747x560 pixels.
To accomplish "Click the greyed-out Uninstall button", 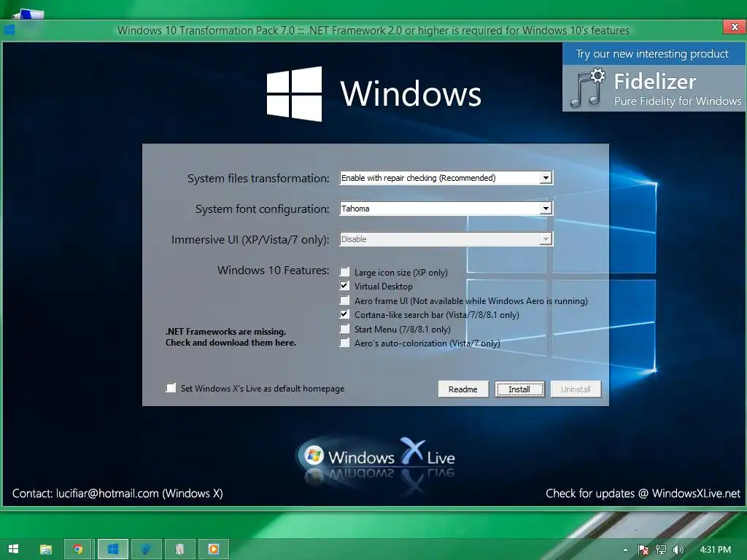I will [x=576, y=389].
